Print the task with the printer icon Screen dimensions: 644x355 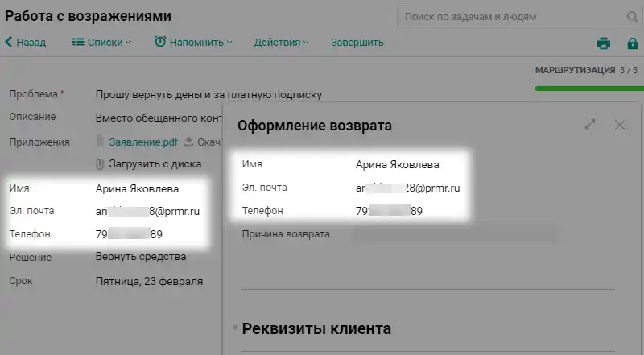coord(603,43)
